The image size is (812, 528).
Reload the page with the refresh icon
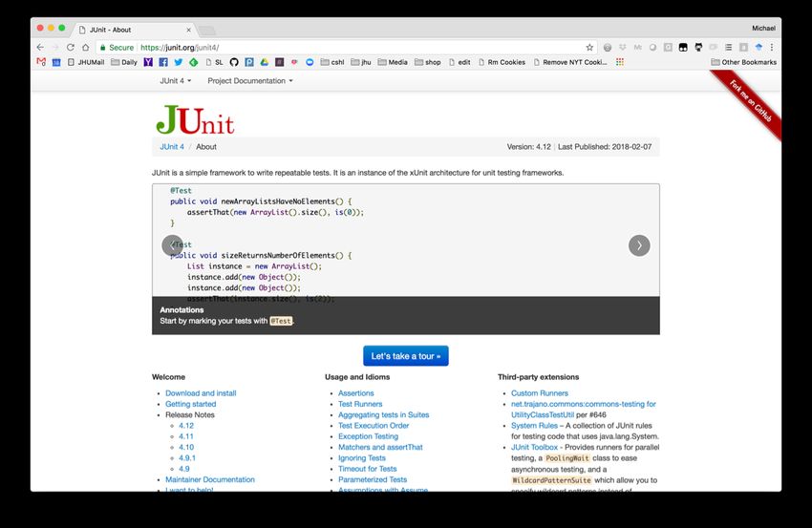(x=71, y=47)
